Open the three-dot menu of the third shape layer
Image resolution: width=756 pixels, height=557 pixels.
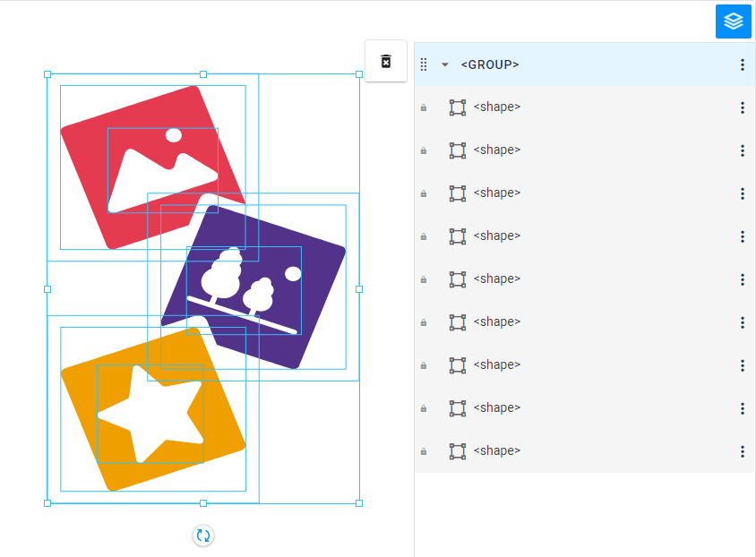point(742,193)
